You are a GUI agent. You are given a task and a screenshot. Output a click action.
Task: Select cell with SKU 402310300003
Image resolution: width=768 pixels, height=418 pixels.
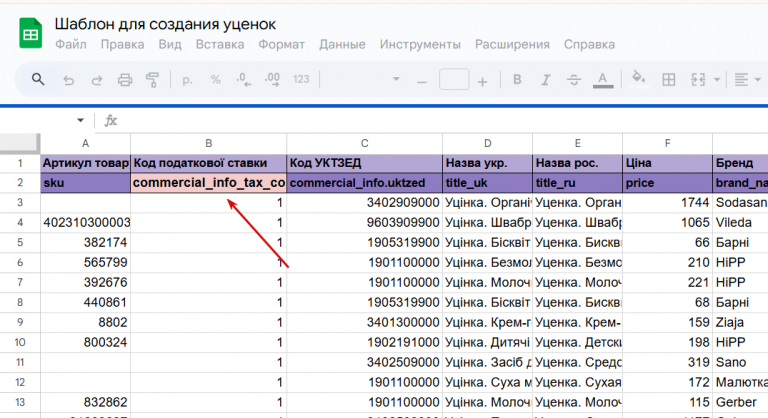point(85,223)
